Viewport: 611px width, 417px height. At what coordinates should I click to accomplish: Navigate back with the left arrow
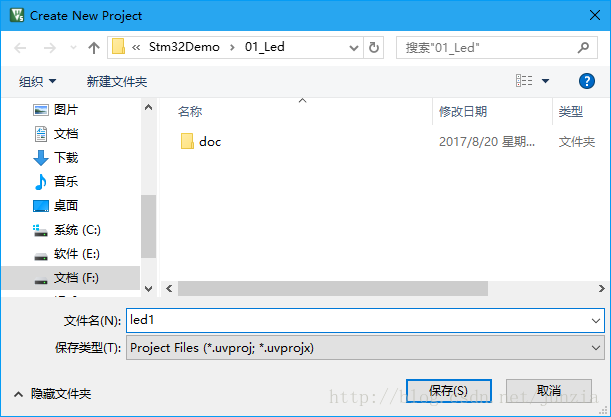[x=20, y=48]
